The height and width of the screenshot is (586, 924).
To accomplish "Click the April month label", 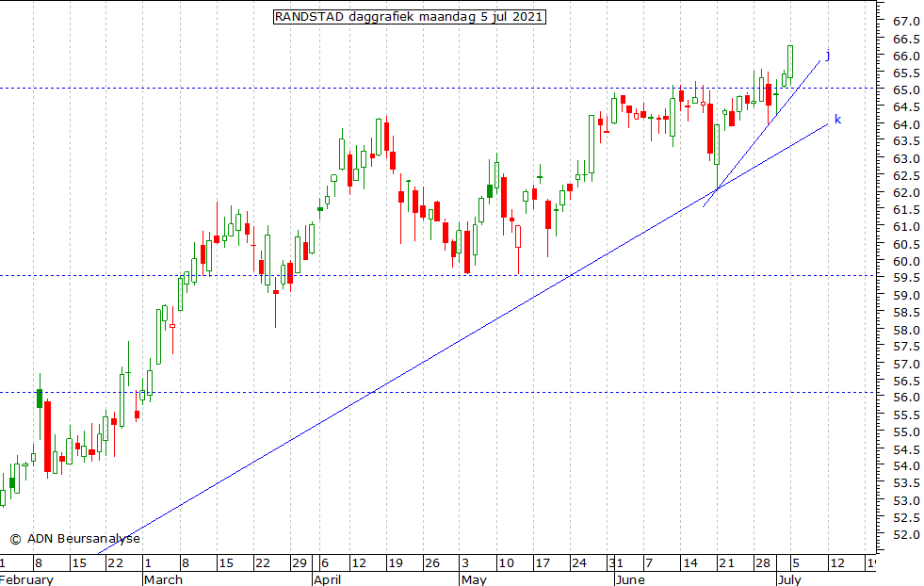I will (x=328, y=579).
